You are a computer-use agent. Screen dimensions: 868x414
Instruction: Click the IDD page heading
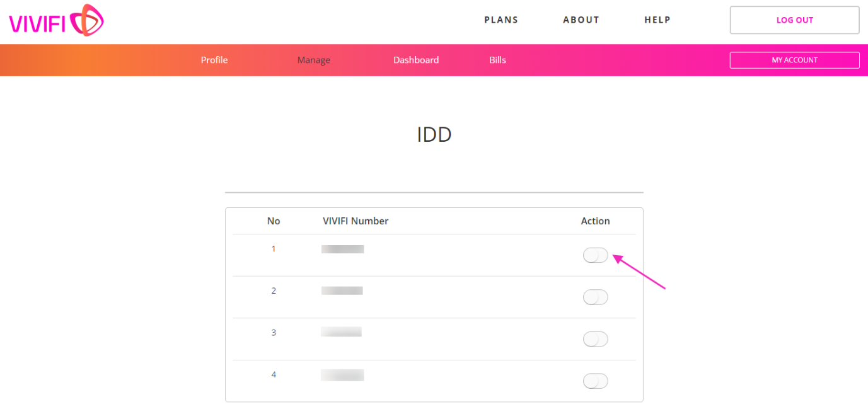pos(434,135)
